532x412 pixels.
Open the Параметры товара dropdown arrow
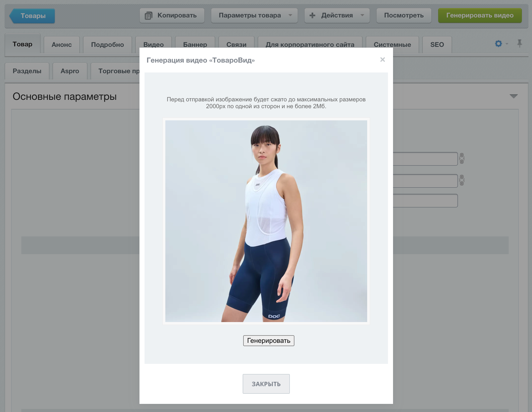[290, 15]
